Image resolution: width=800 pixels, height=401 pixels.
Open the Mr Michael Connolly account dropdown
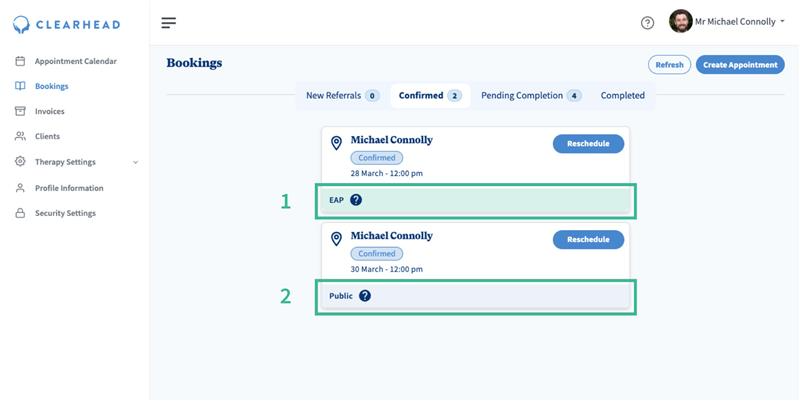[740, 22]
